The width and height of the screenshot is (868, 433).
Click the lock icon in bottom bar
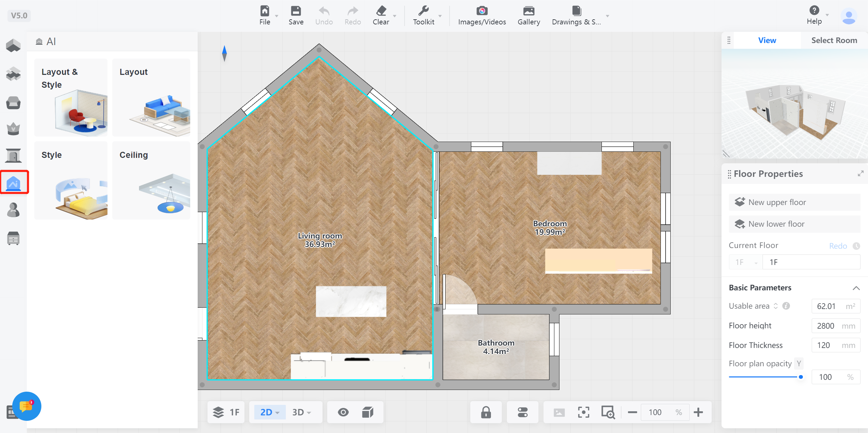point(486,412)
